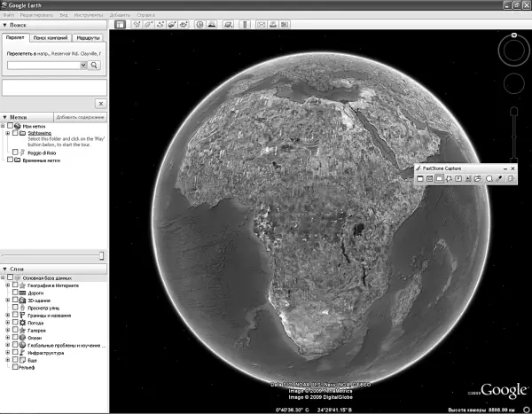This screenshot has width=532, height=414.
Task: Click the Add Placemark pushpin icon
Action: point(137,25)
